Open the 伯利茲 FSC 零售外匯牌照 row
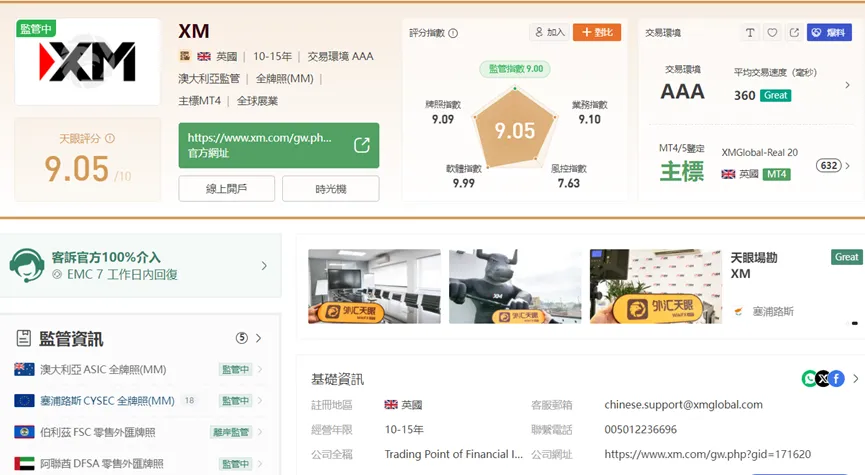 (x=138, y=432)
